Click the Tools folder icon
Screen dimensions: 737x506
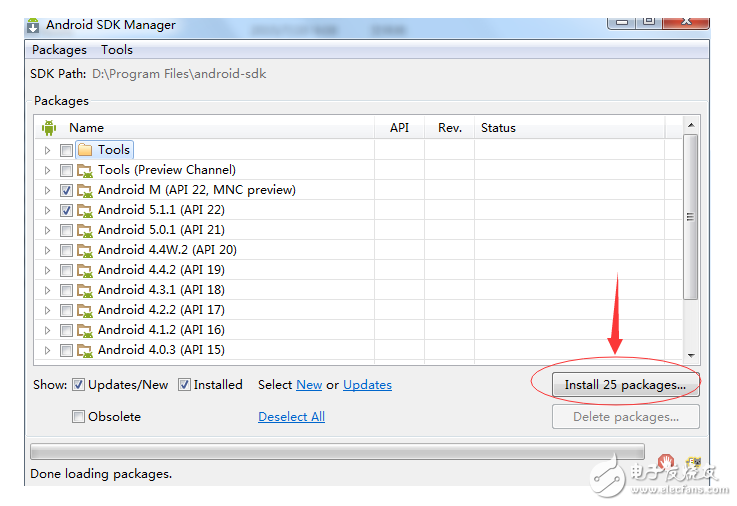tap(85, 150)
